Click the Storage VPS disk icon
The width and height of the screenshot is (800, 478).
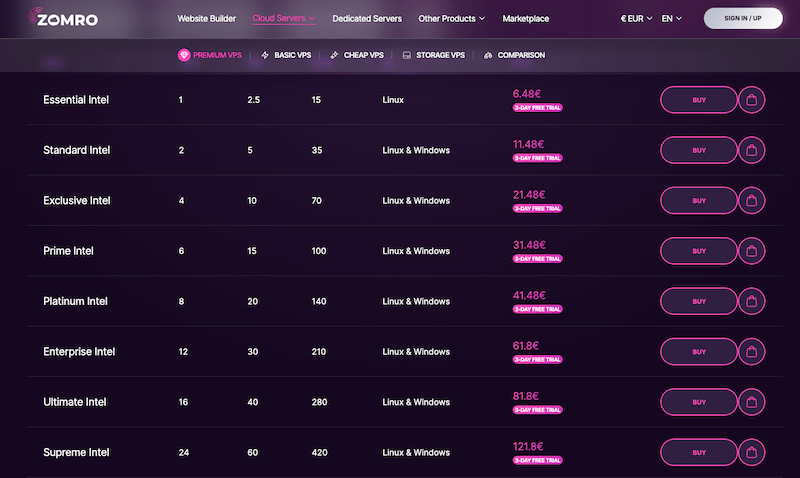407,55
